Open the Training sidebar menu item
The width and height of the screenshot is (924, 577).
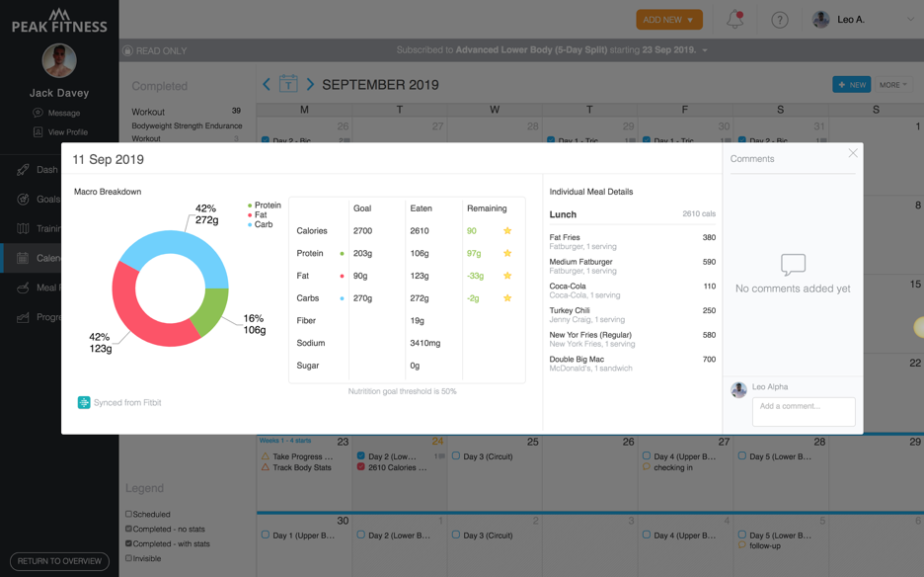[x=38, y=229]
